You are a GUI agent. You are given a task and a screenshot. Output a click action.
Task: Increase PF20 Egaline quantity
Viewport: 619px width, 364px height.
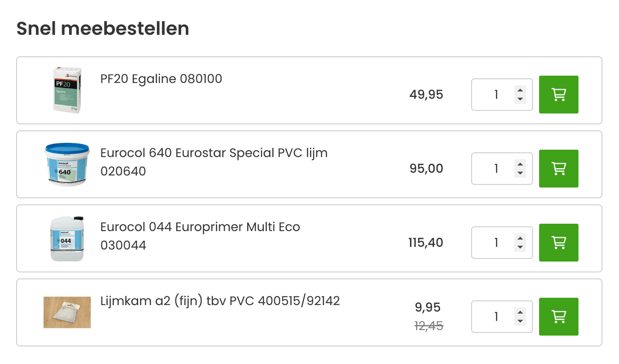pyautogui.click(x=520, y=90)
